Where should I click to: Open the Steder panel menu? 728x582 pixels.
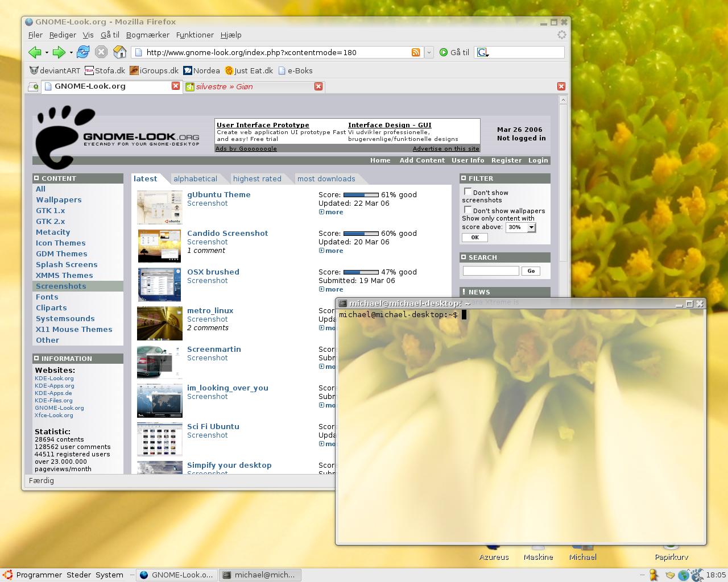tap(78, 575)
